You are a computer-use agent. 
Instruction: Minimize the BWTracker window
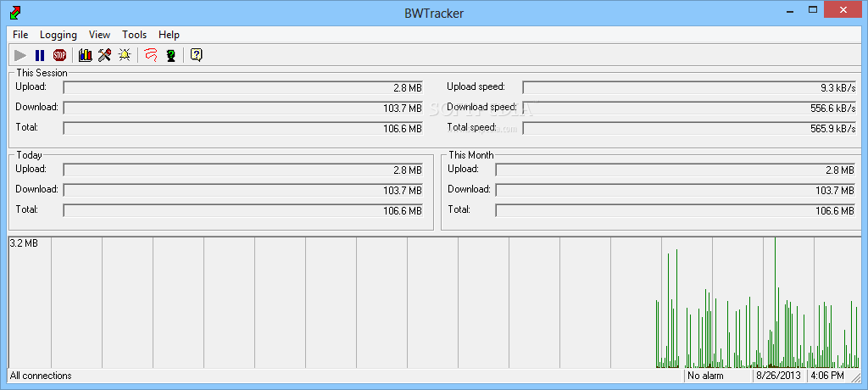[788, 10]
